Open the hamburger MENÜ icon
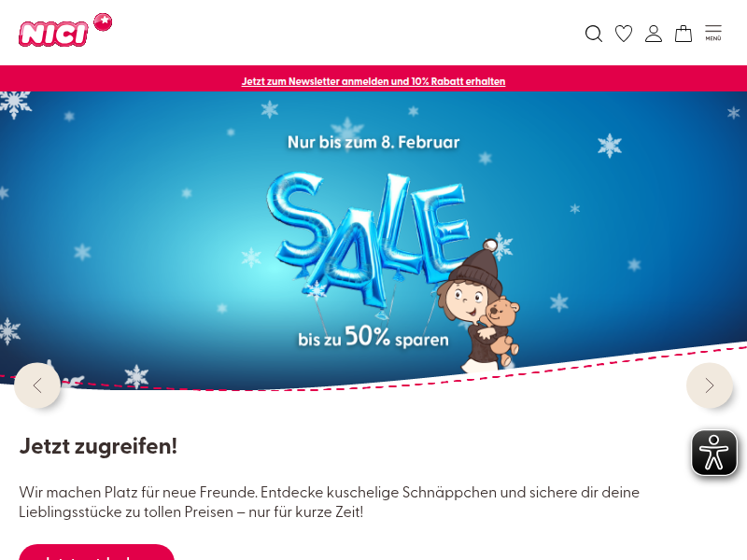The width and height of the screenshot is (747, 560). [x=713, y=33]
